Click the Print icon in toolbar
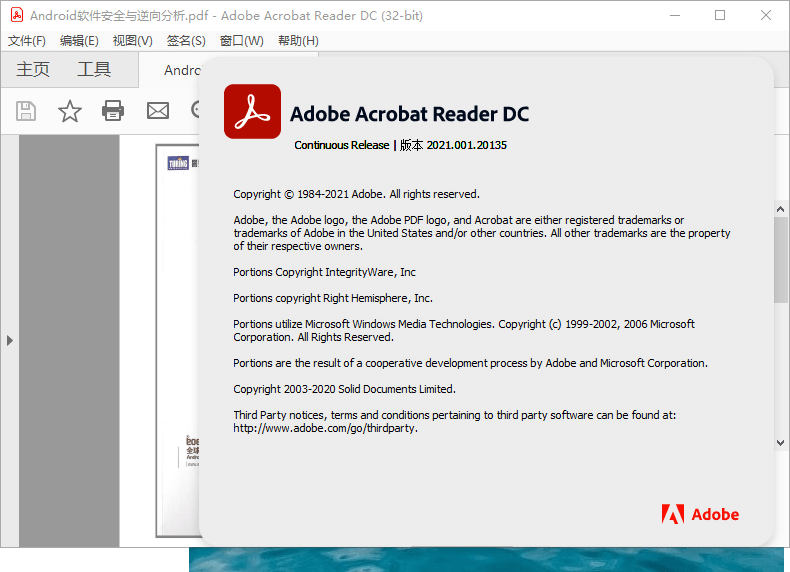 113,111
